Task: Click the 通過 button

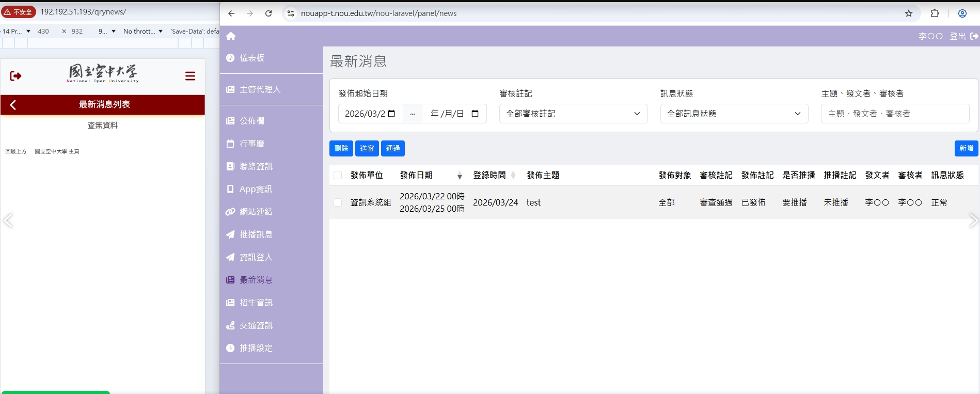Action: (x=393, y=148)
